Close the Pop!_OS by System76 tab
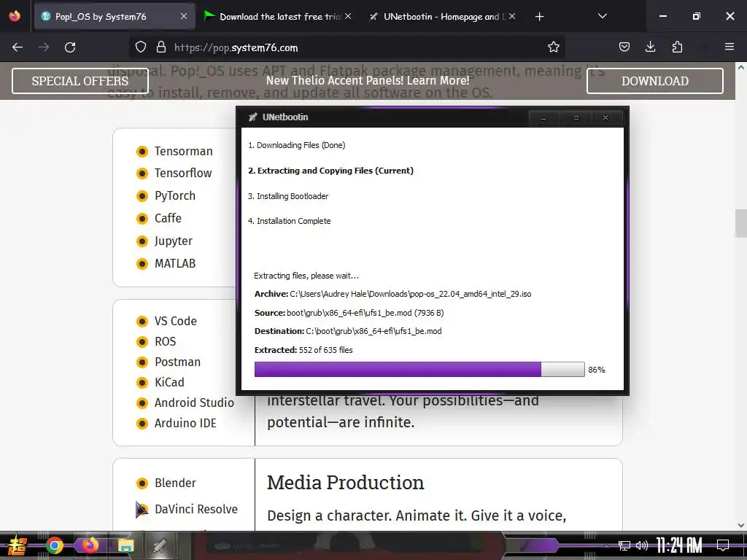The height and width of the screenshot is (560, 747). point(184,17)
